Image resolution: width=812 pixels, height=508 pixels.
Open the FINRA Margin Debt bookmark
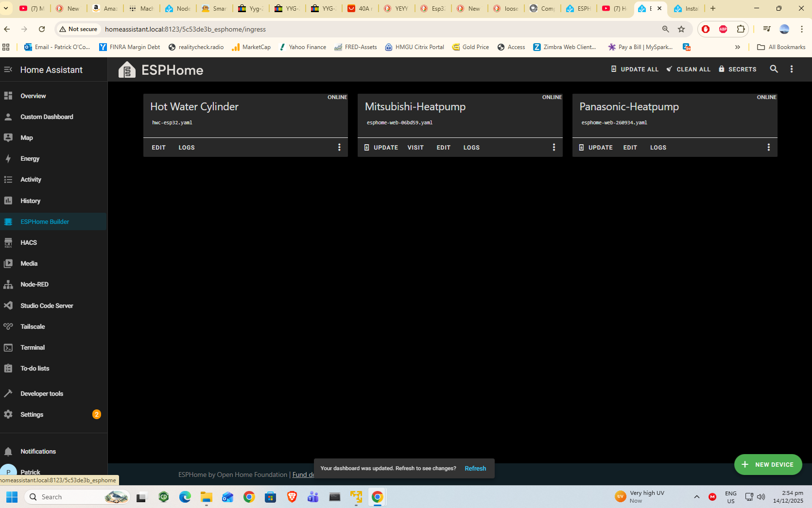130,47
